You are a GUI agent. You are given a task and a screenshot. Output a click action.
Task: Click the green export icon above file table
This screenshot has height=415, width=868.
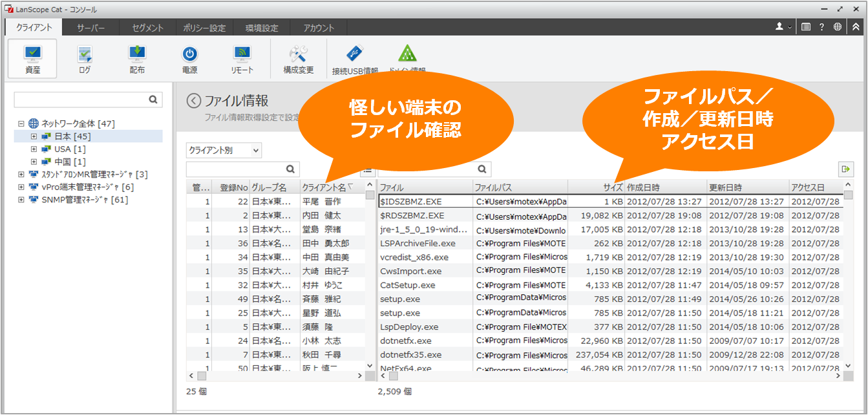(x=846, y=169)
